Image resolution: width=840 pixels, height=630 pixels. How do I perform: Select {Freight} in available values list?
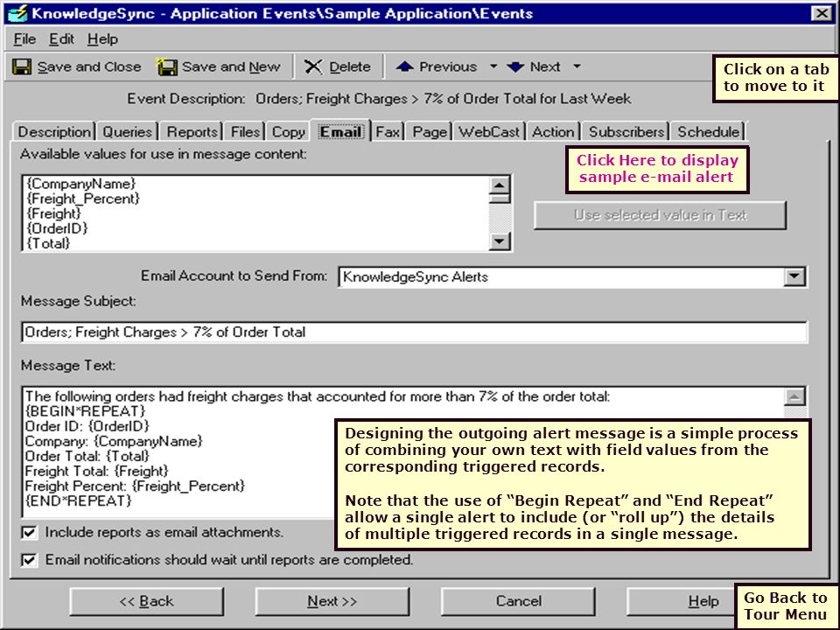(53, 213)
